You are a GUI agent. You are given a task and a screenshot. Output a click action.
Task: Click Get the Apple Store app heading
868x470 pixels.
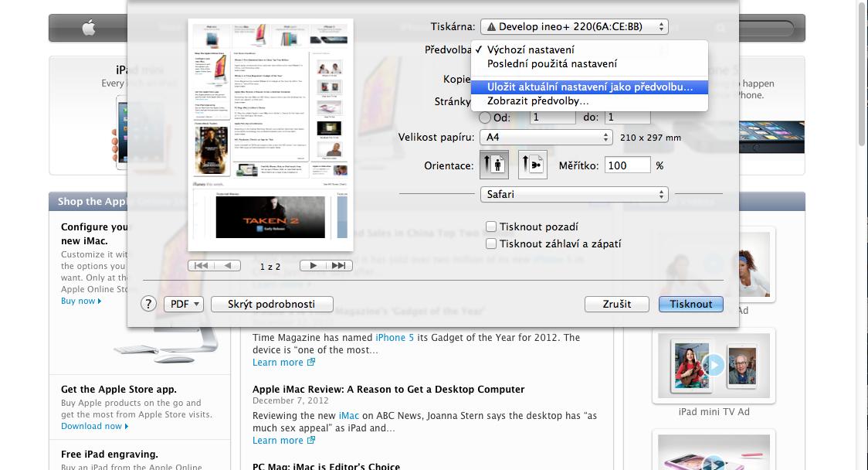pos(118,389)
